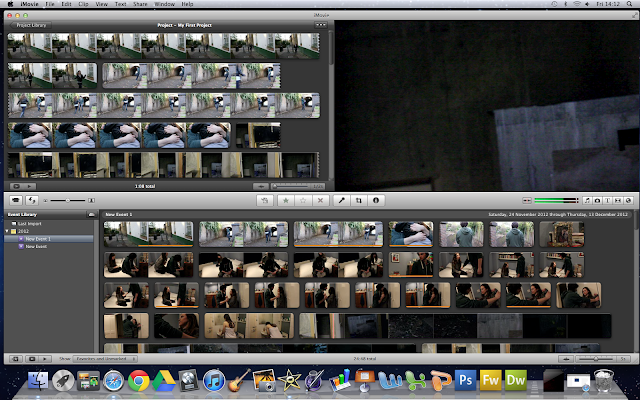Viewport: 640px width, 400px height.
Task: Select the ornate picture frame clip in event browser
Action: [x=562, y=234]
